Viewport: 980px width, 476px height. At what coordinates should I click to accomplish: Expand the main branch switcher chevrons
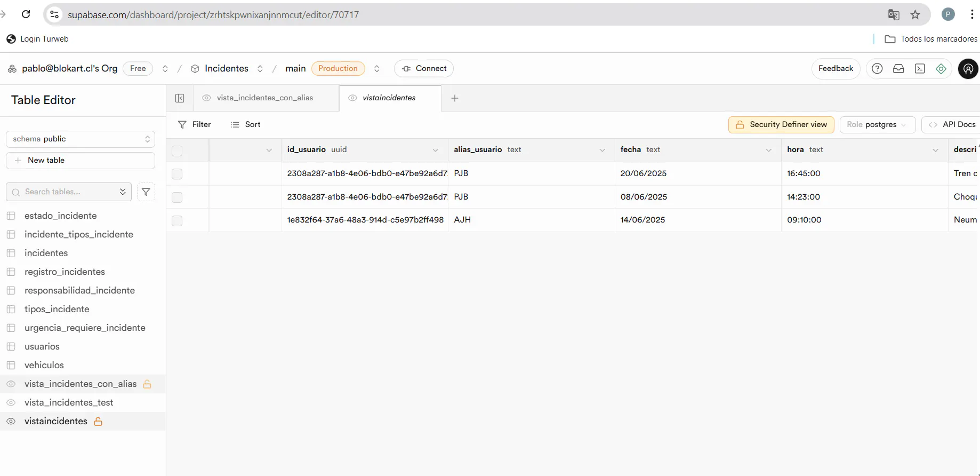[377, 69]
